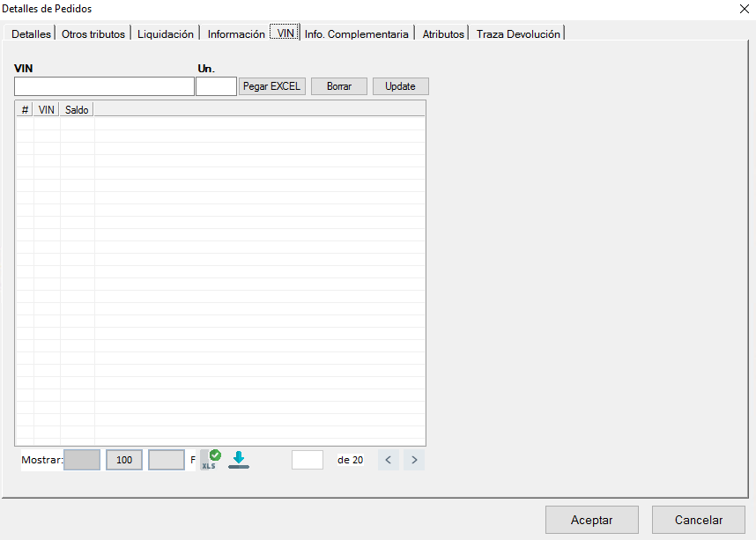Open the Detalles tab
The image size is (756, 540).
31,34
